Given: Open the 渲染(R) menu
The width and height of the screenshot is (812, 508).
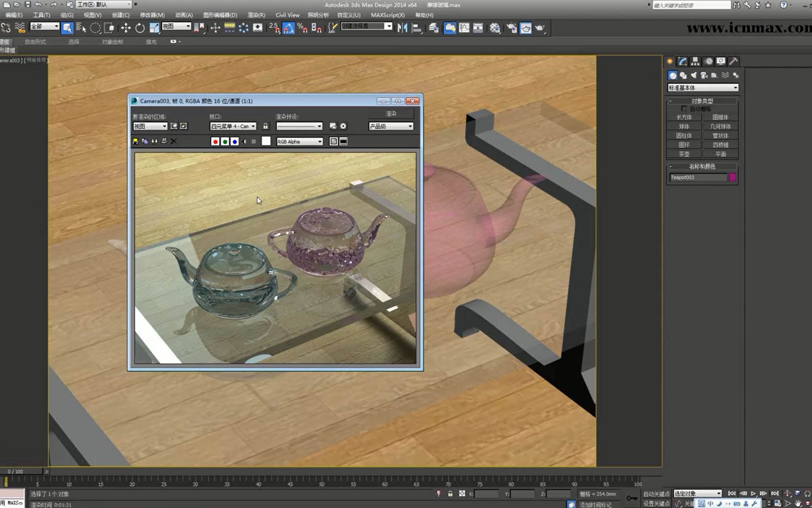Looking at the screenshot, I should (x=255, y=15).
